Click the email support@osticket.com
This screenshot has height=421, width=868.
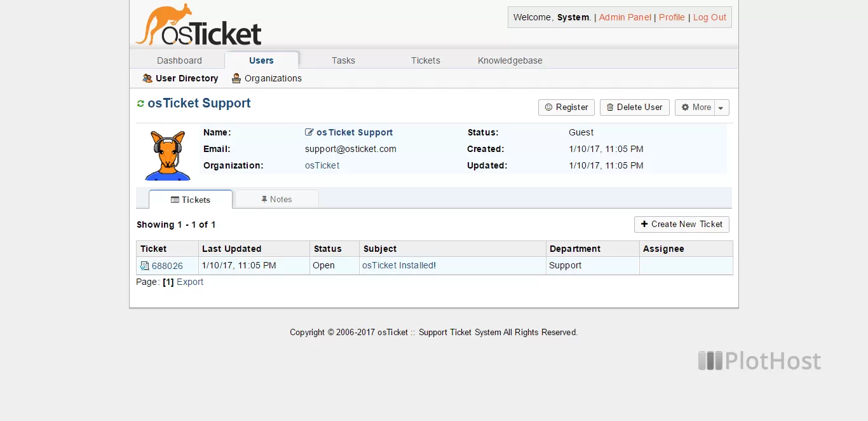pos(351,149)
